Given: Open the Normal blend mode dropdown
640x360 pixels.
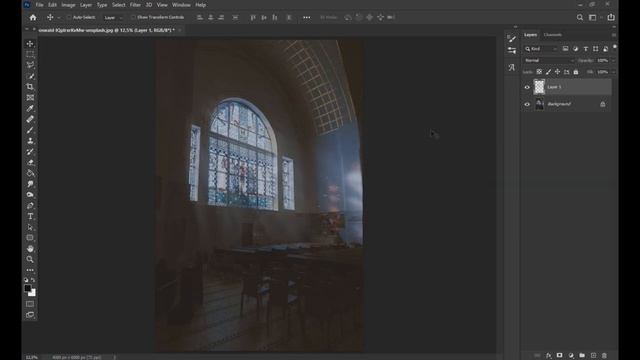Looking at the screenshot, I should coord(549,60).
